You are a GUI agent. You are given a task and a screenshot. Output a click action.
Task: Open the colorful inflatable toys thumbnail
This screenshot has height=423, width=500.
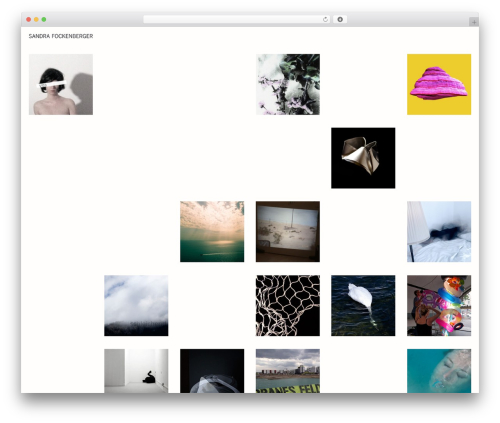(x=439, y=306)
